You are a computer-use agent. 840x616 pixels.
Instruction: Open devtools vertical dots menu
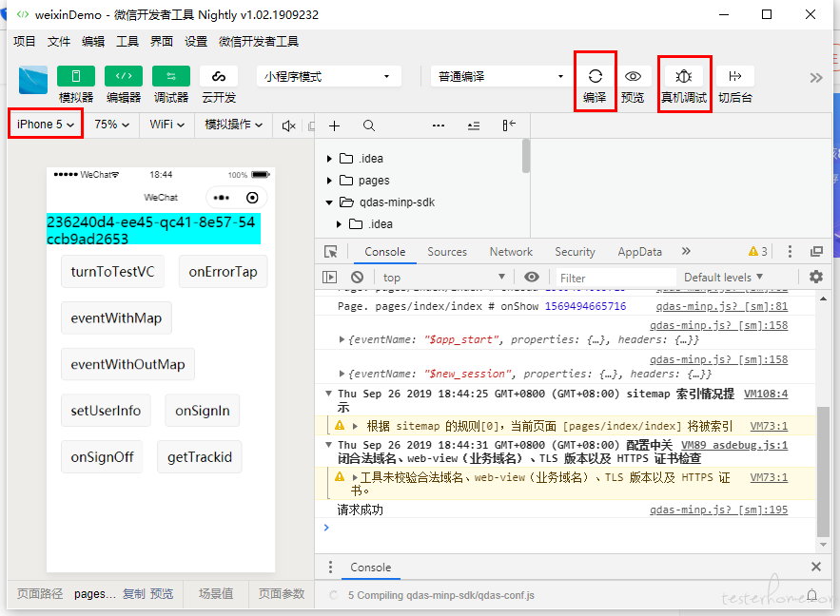tap(790, 252)
